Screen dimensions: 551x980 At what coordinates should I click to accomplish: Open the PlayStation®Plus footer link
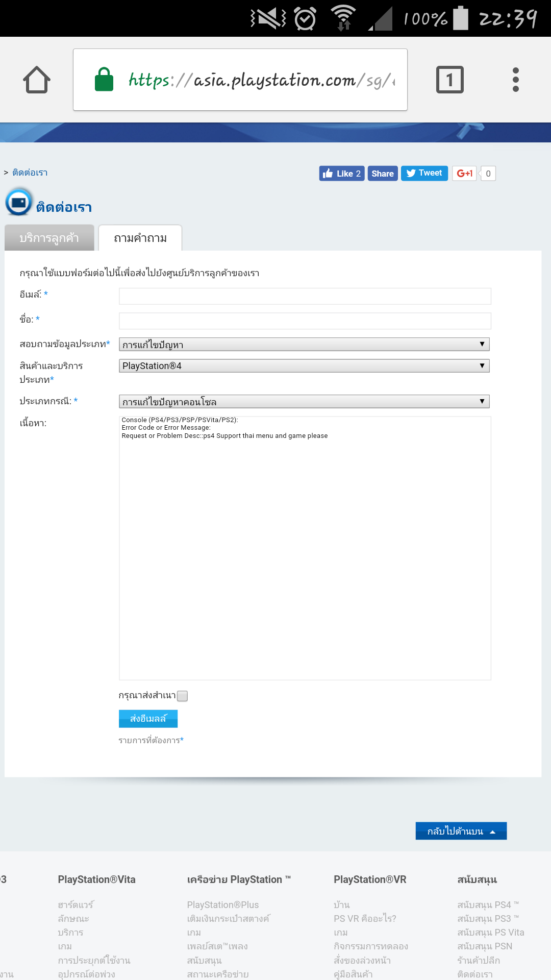[x=223, y=905]
